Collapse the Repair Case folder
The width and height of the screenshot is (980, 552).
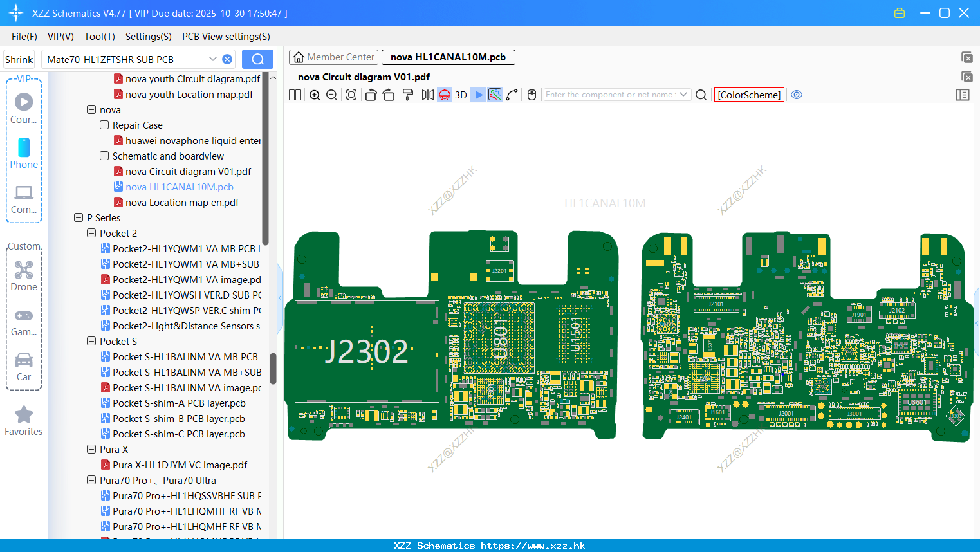(x=104, y=125)
